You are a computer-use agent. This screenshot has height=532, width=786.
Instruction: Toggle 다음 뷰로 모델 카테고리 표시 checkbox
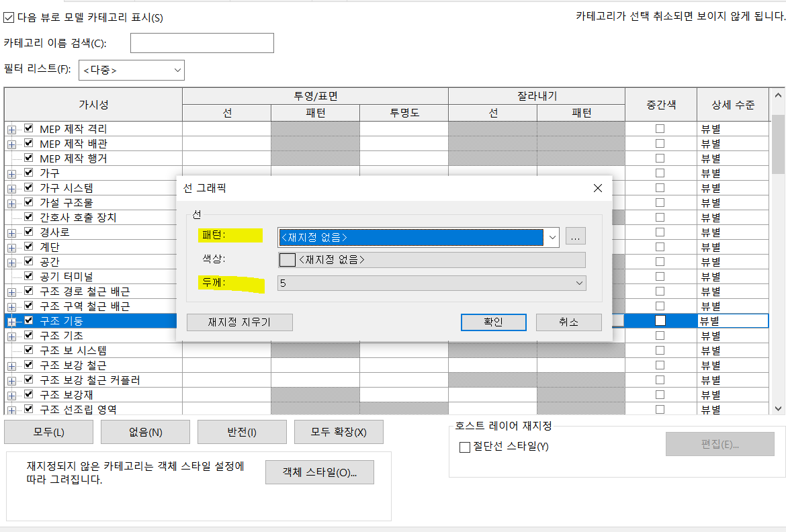coord(9,17)
